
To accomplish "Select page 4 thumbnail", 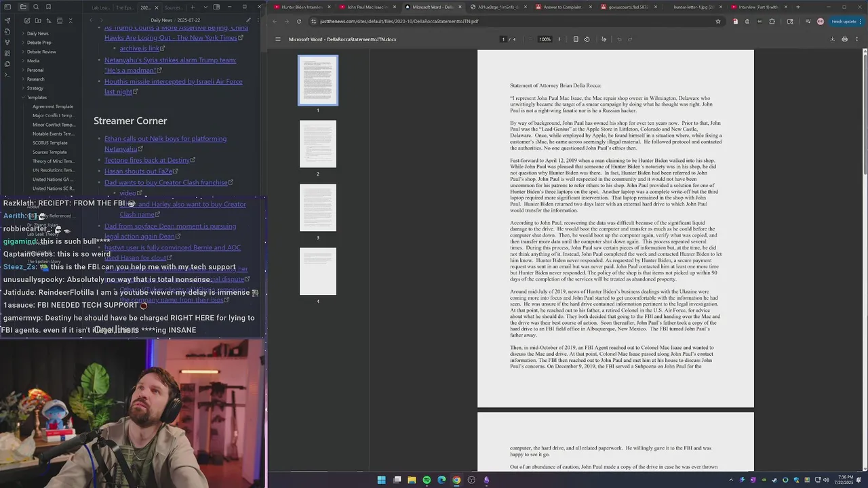I will point(318,271).
